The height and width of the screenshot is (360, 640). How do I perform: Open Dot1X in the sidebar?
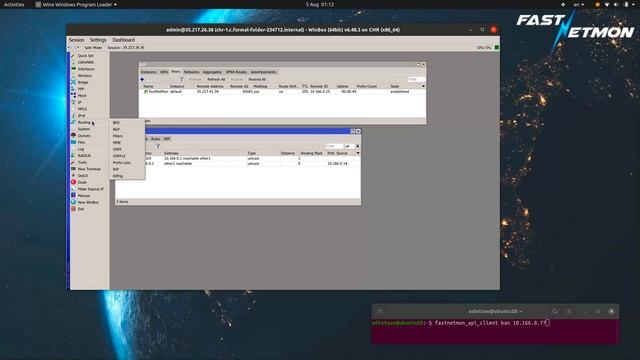83,176
